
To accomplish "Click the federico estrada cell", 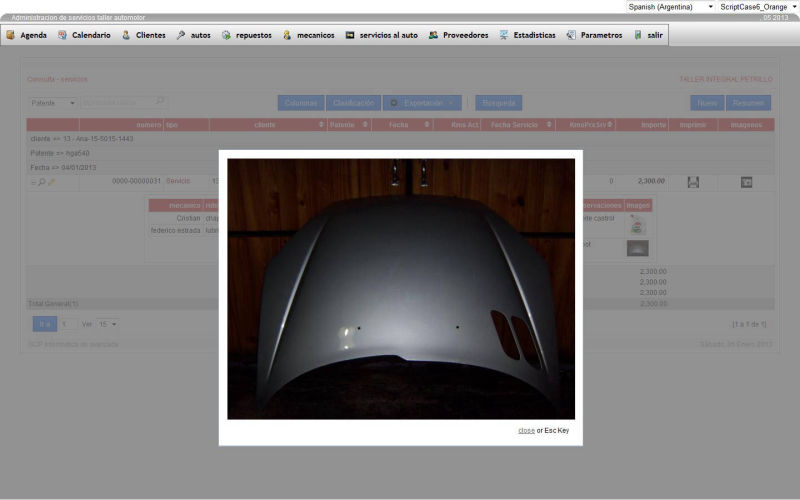I will [x=176, y=231].
